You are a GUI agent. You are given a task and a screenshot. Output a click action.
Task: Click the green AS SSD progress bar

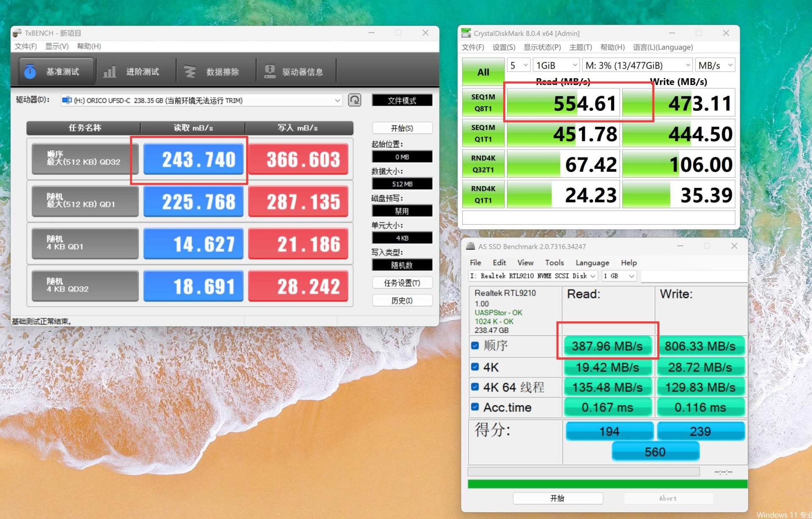click(x=607, y=484)
